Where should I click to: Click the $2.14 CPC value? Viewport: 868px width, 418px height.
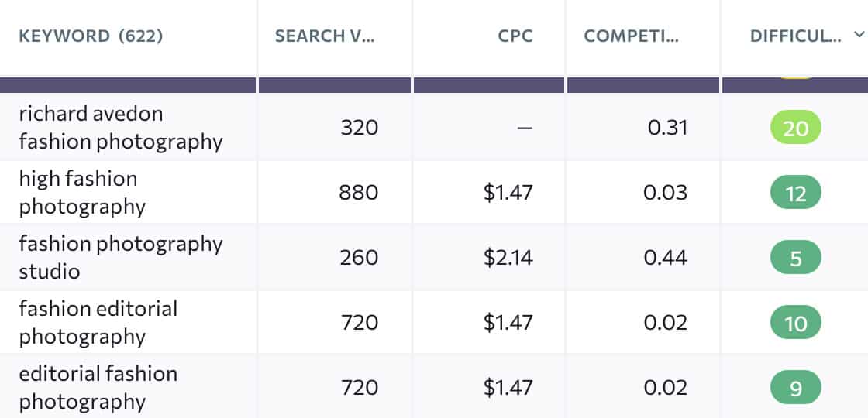(x=508, y=258)
